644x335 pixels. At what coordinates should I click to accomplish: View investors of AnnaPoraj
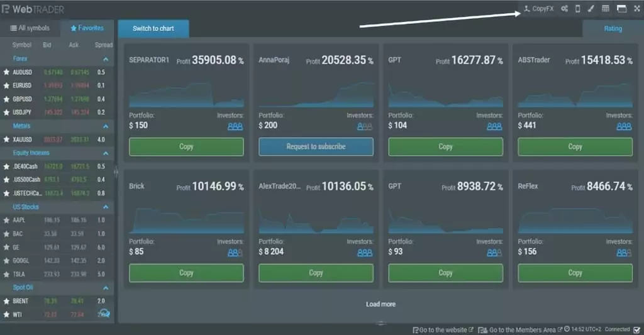(x=365, y=126)
